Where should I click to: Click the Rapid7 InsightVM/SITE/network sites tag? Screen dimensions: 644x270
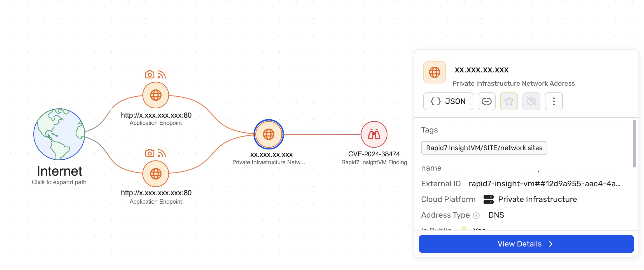coord(484,148)
